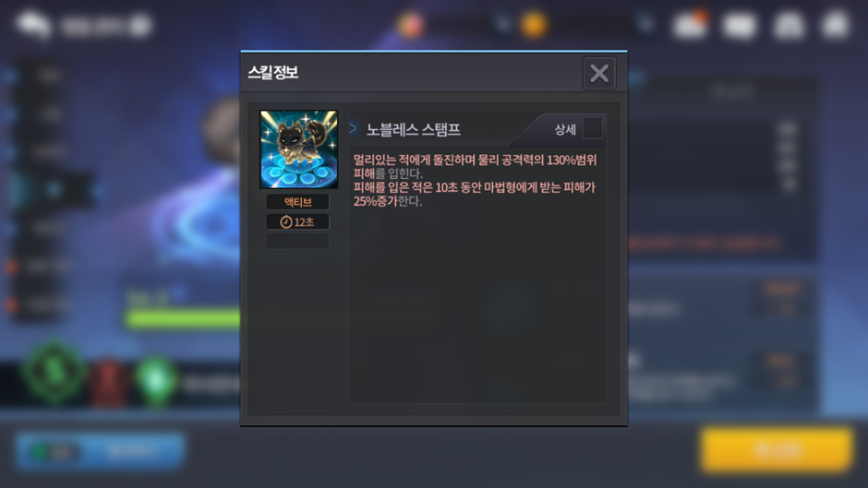Click the green progress bar
Viewport: 868px width, 488px height.
click(183, 318)
